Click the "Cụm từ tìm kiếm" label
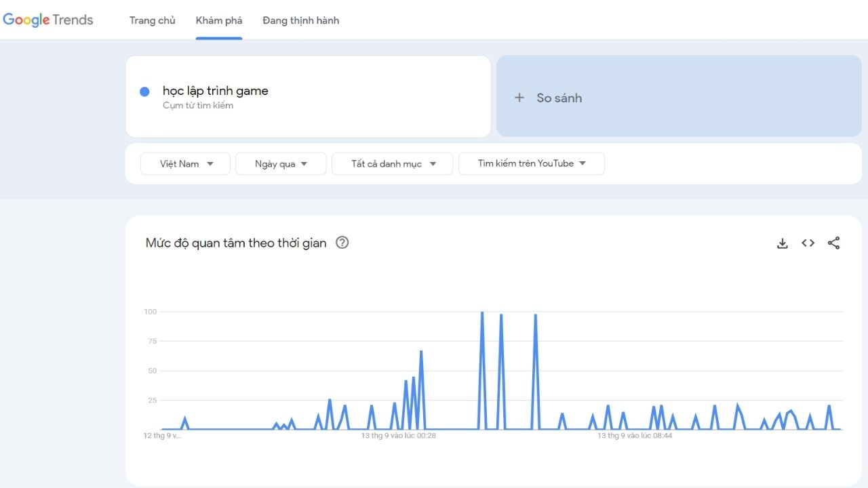Viewport: 868px width, 488px height. pyautogui.click(x=197, y=105)
